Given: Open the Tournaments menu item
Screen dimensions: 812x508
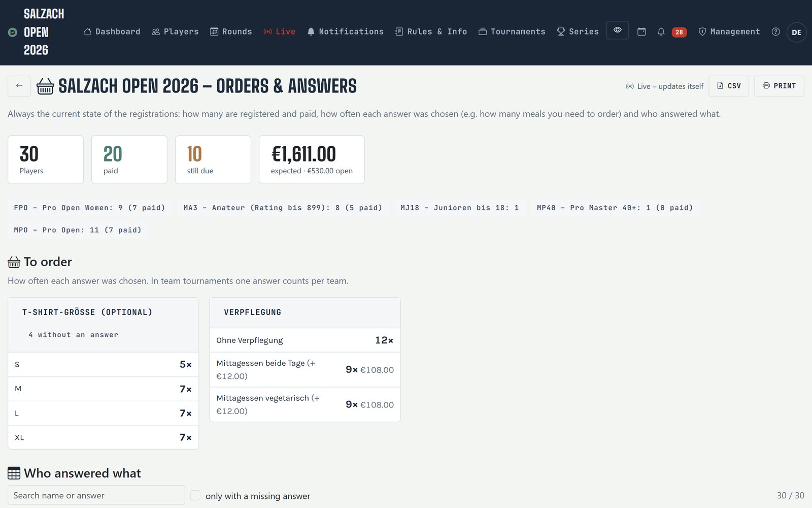Looking at the screenshot, I should pos(512,31).
